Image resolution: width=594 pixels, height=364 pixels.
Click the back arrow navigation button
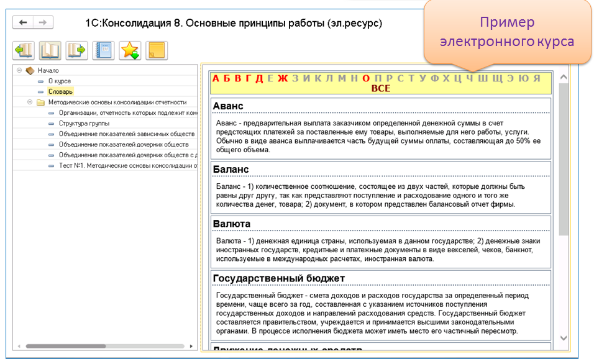[23, 23]
